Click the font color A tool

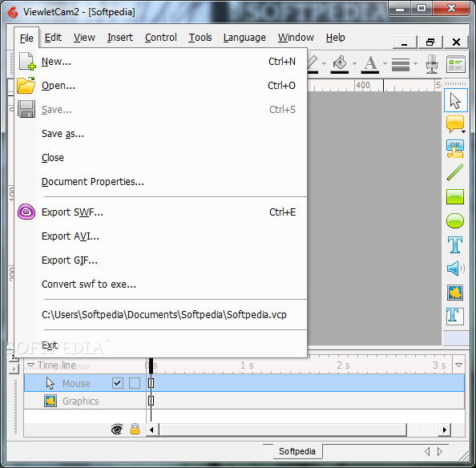370,64
